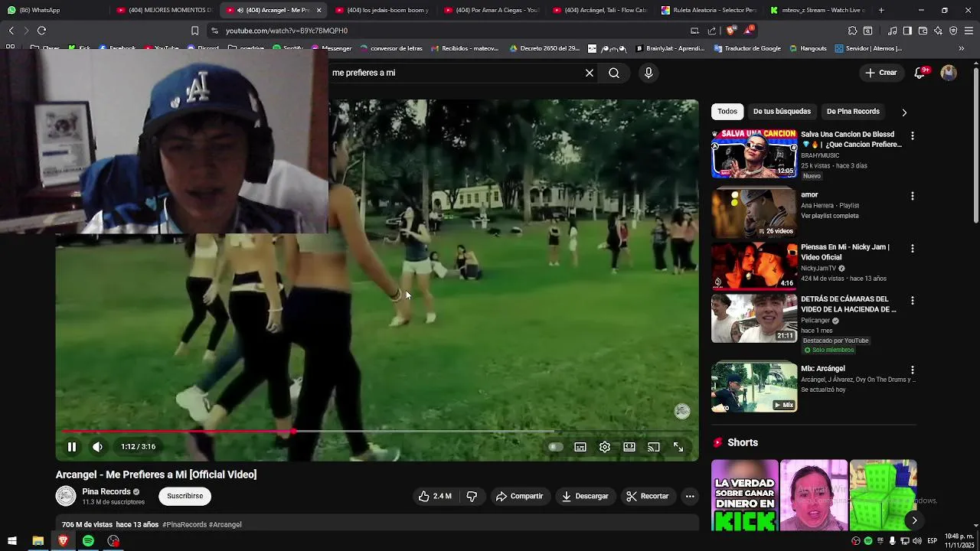This screenshot has width=980, height=551.
Task: Open the 'La verdad sobre ganar dinero' Short
Action: (x=745, y=495)
